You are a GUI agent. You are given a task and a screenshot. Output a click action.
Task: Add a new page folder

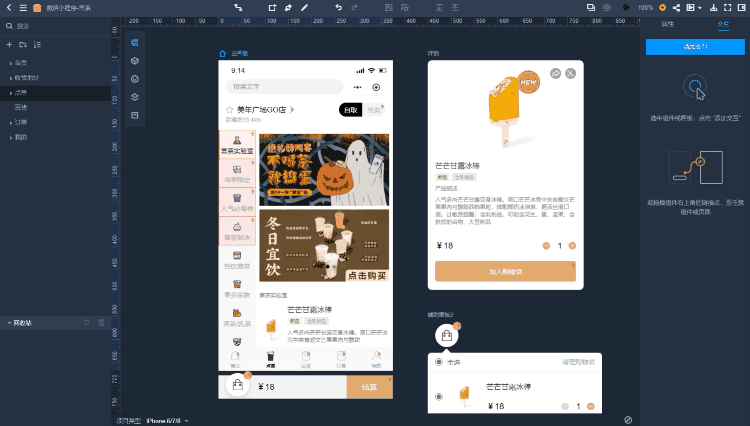click(23, 44)
